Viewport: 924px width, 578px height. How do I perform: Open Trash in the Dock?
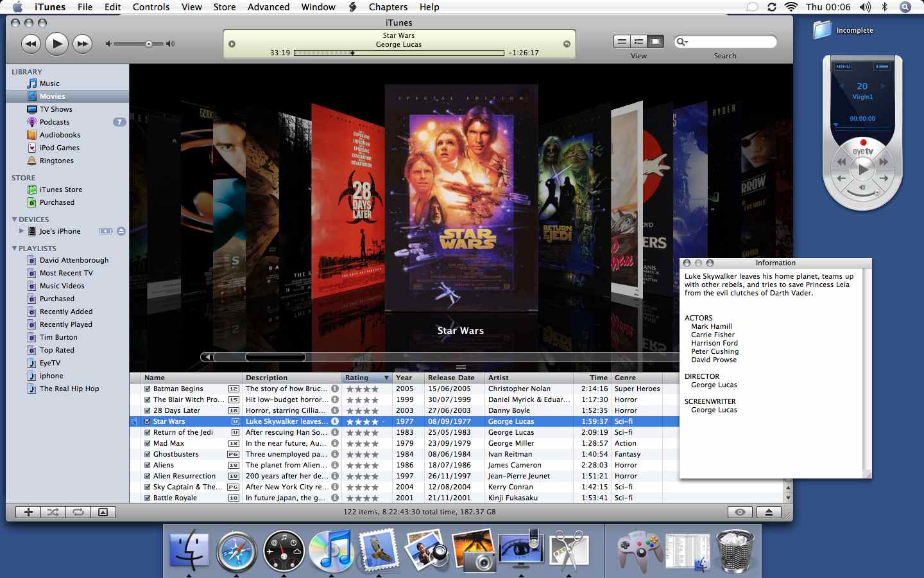(x=734, y=550)
